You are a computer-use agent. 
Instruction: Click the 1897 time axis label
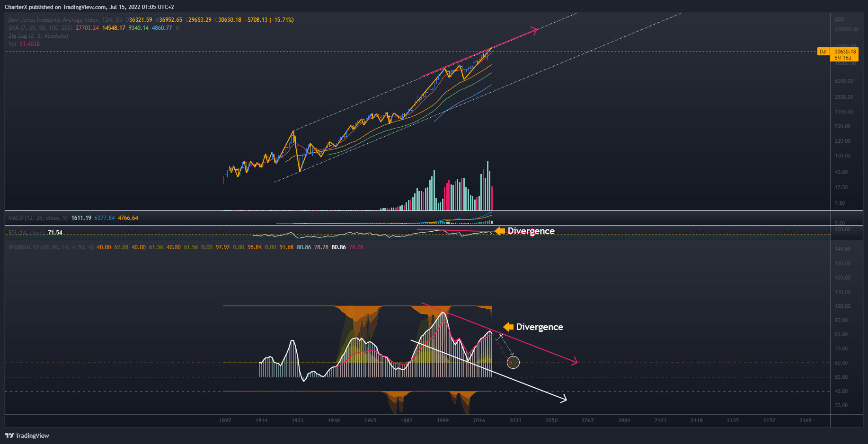point(225,420)
